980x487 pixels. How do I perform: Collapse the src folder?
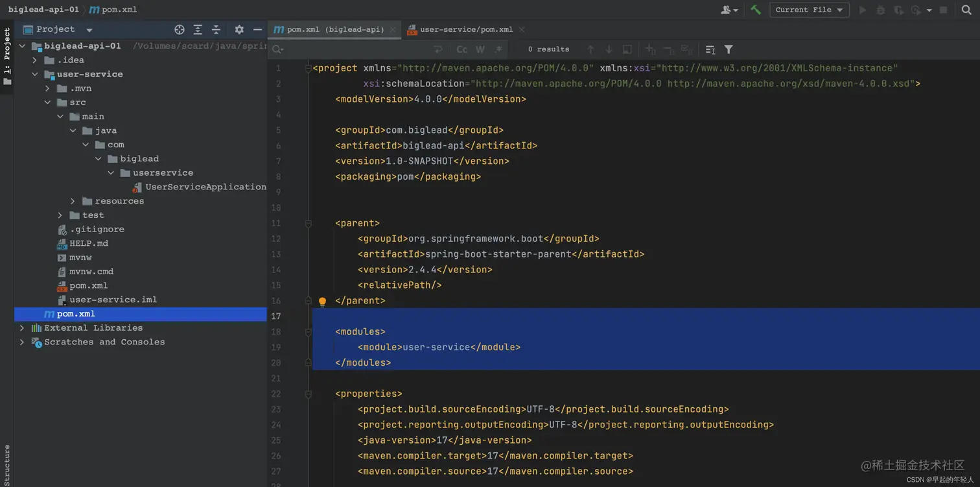point(48,102)
